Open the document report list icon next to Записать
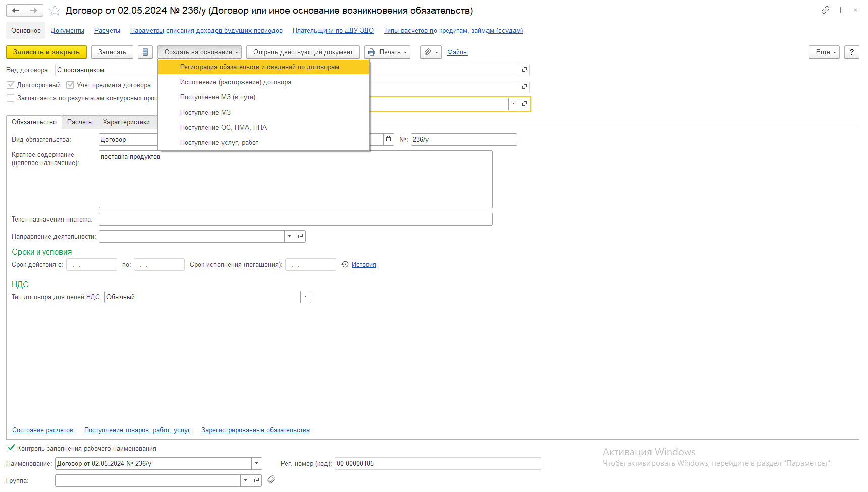The height and width of the screenshot is (492, 868). 145,52
